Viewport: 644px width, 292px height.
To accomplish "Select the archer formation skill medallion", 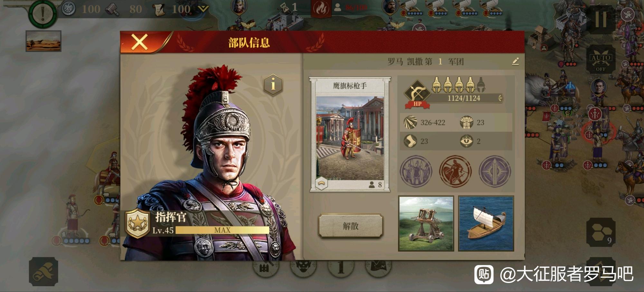I will tap(416, 171).
